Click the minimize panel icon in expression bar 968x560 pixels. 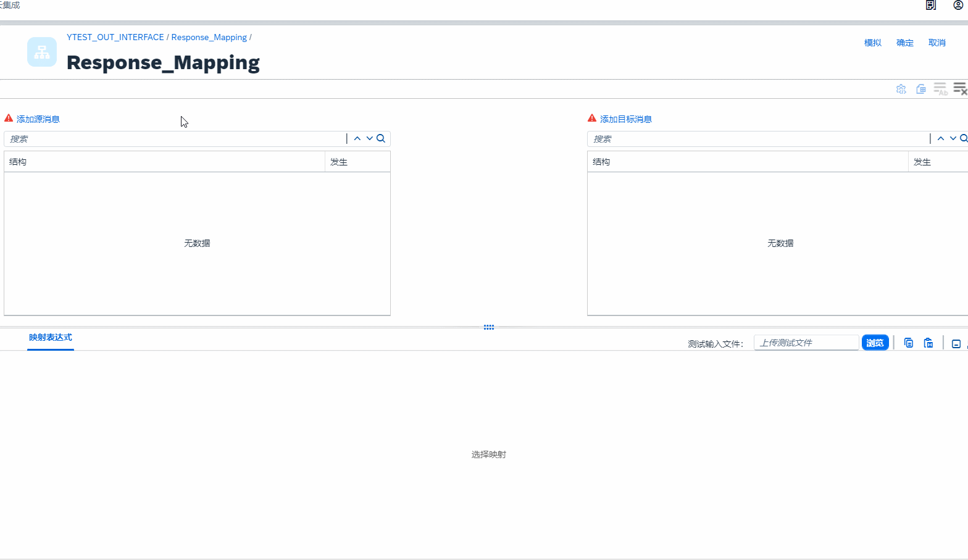(x=956, y=344)
